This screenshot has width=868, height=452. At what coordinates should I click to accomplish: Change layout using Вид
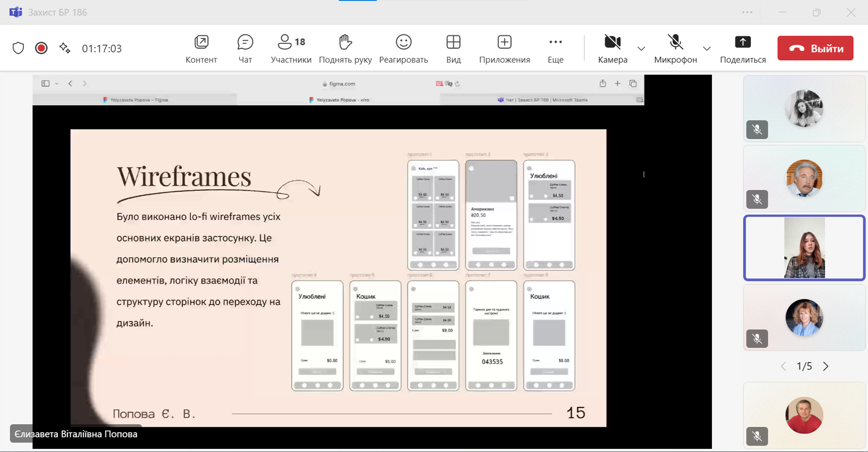tap(453, 48)
